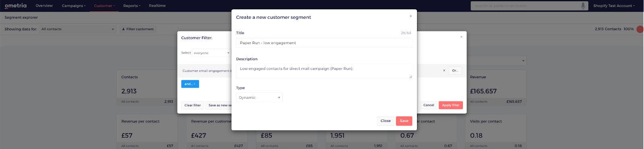644x149 pixels.
Task: Edit the segment Title field
Action: [x=324, y=43]
